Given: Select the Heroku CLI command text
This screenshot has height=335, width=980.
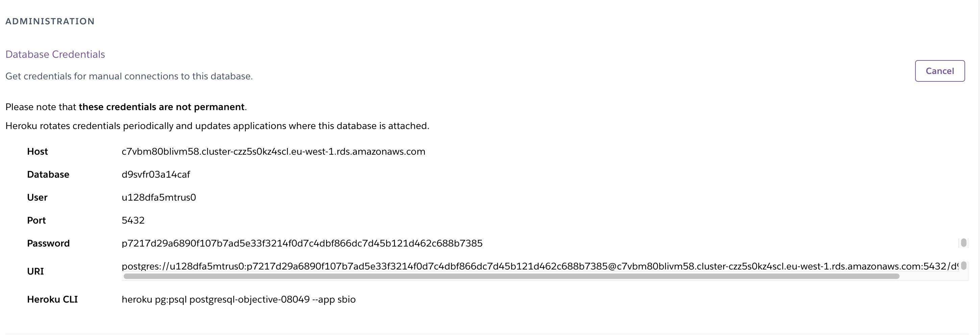Looking at the screenshot, I should [x=239, y=299].
